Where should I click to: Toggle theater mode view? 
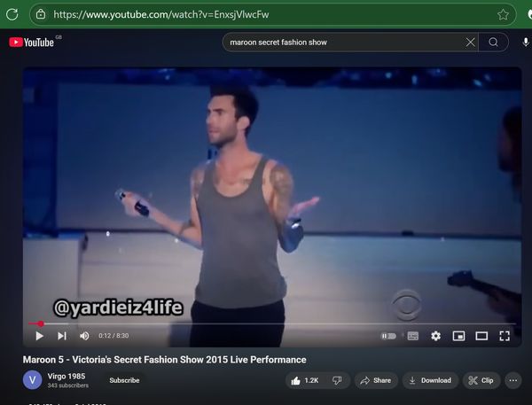[481, 336]
